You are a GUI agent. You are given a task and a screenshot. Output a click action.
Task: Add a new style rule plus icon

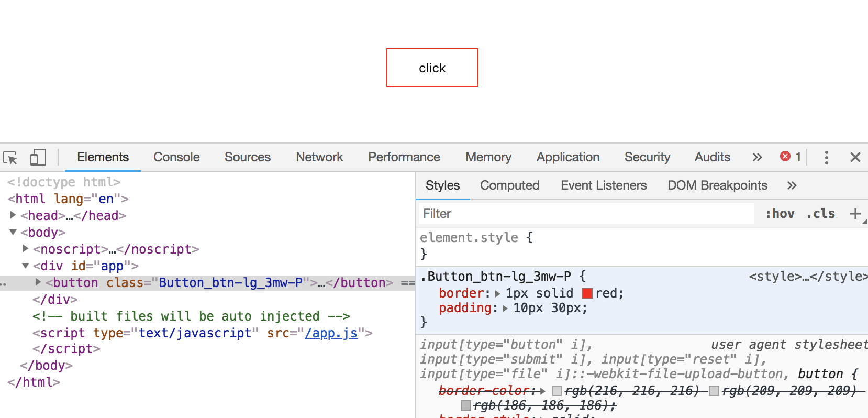click(x=855, y=214)
